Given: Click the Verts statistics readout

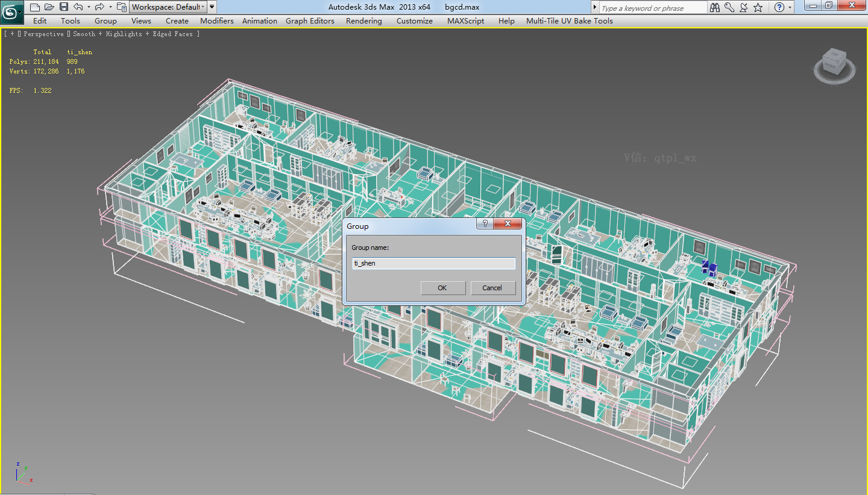Looking at the screenshot, I should point(47,71).
